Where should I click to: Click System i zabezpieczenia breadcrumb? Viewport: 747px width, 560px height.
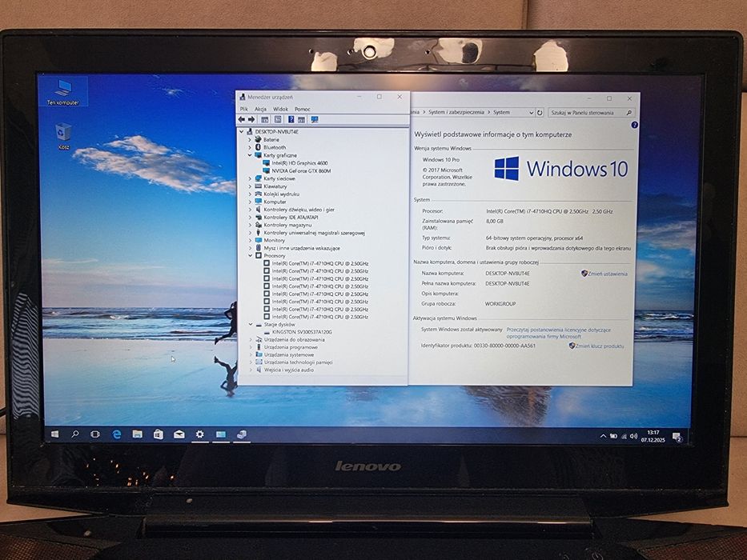click(456, 112)
